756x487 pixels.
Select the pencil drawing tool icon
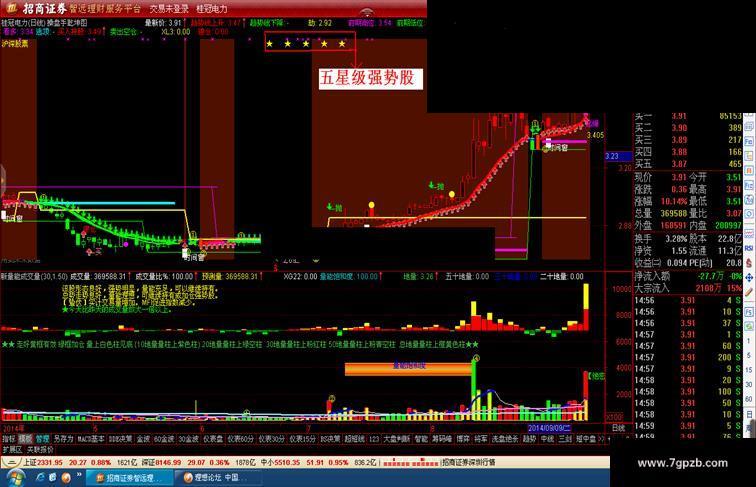pos(749,292)
